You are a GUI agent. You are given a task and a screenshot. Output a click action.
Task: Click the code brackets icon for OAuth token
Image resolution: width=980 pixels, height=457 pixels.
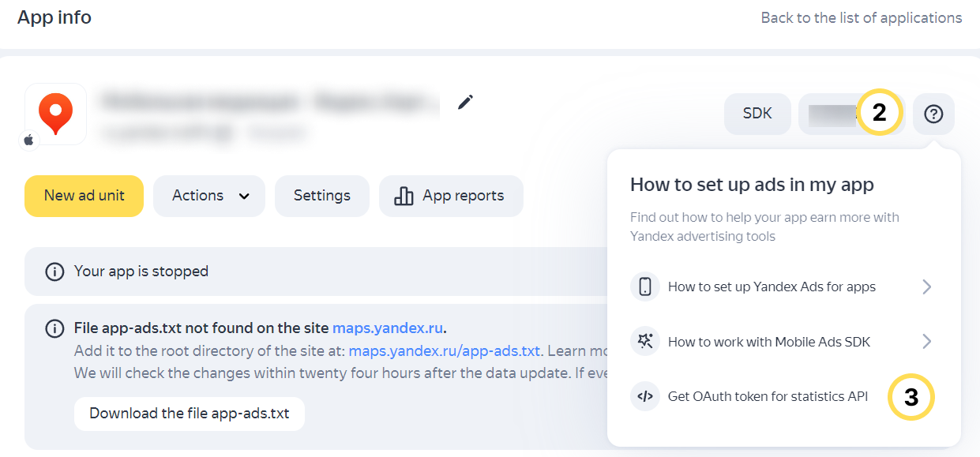click(x=645, y=397)
